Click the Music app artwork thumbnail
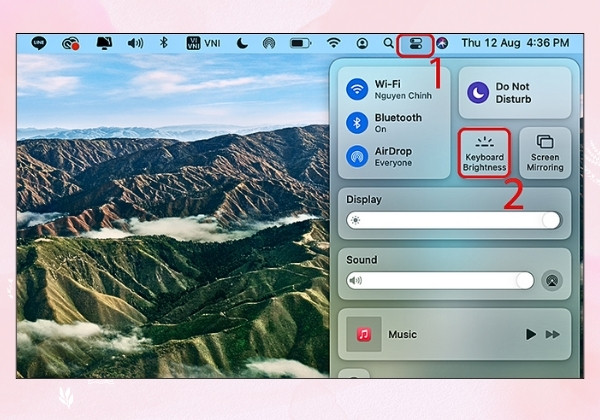The image size is (600, 420). (x=364, y=334)
